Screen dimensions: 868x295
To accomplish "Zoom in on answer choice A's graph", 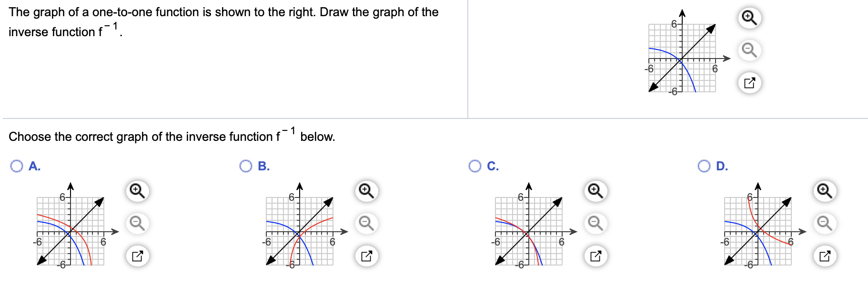I will (x=137, y=190).
